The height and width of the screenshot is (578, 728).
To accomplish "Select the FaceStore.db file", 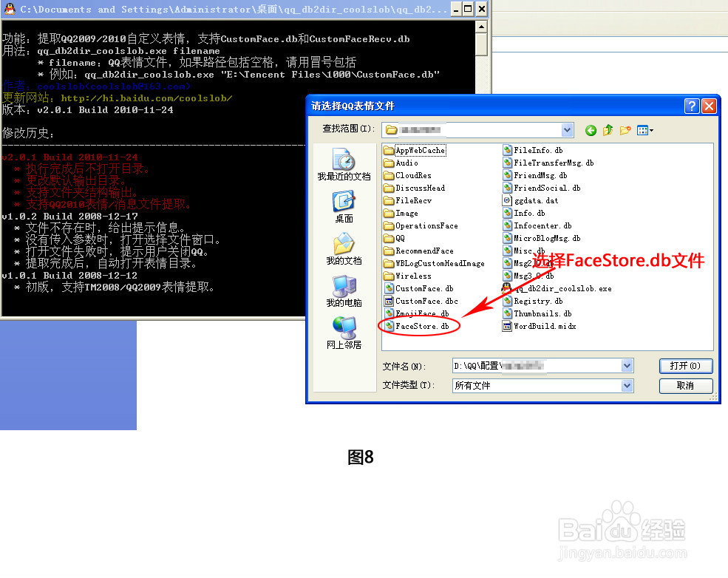I will (x=417, y=326).
